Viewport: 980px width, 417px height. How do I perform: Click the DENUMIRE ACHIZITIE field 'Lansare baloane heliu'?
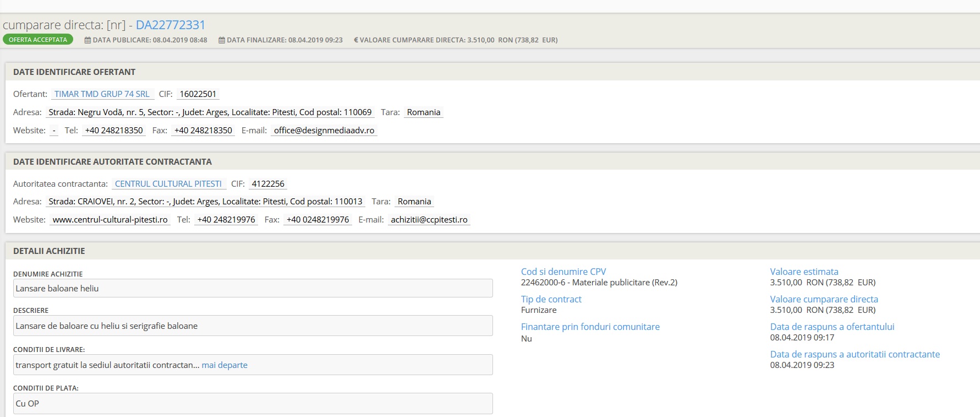coord(253,288)
